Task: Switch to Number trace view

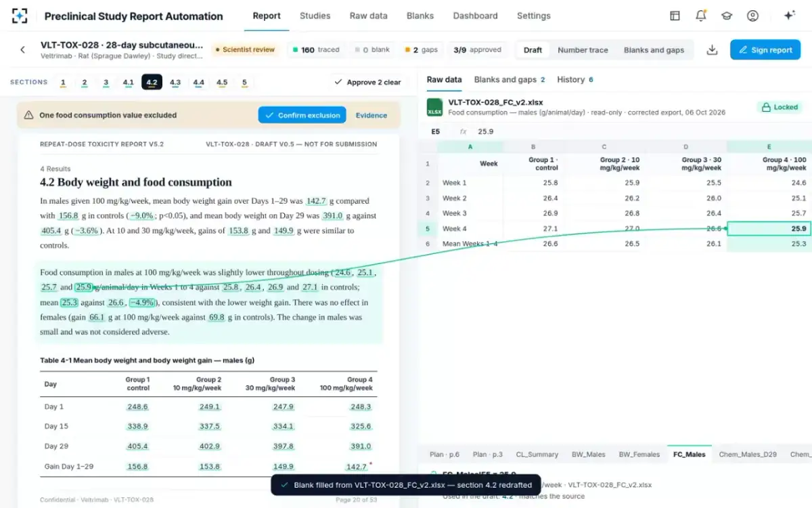Action: pyautogui.click(x=583, y=49)
